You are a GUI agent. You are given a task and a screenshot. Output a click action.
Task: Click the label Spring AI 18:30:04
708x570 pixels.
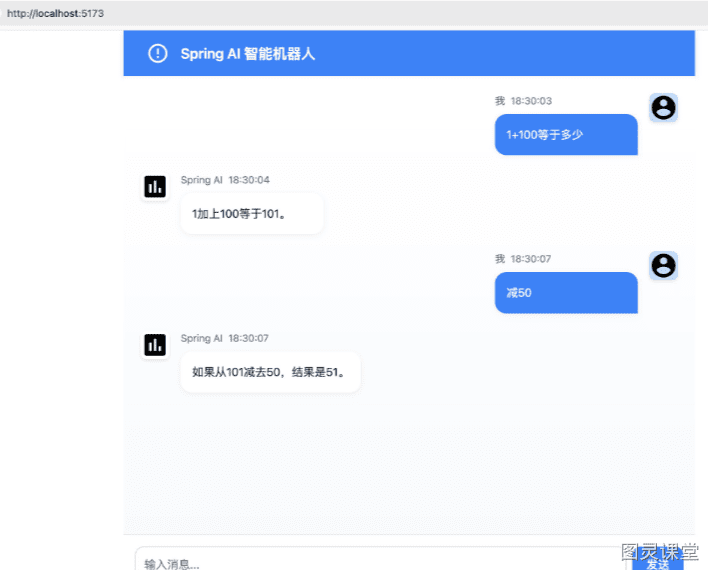(225, 180)
